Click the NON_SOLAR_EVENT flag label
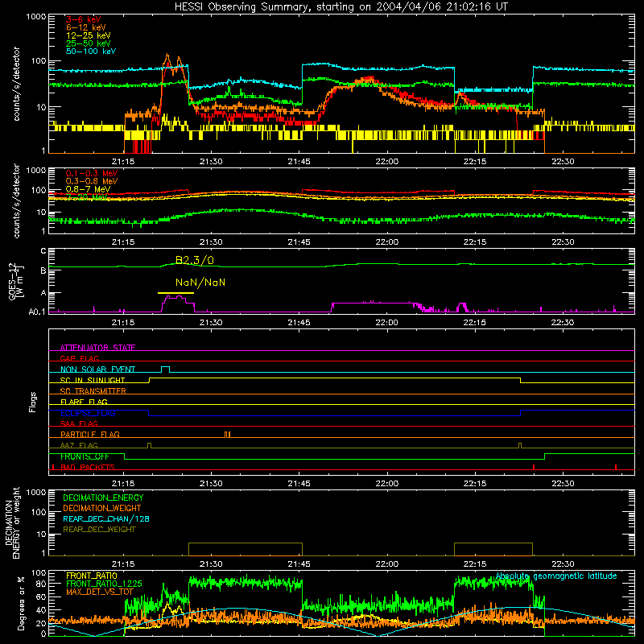 point(97,369)
